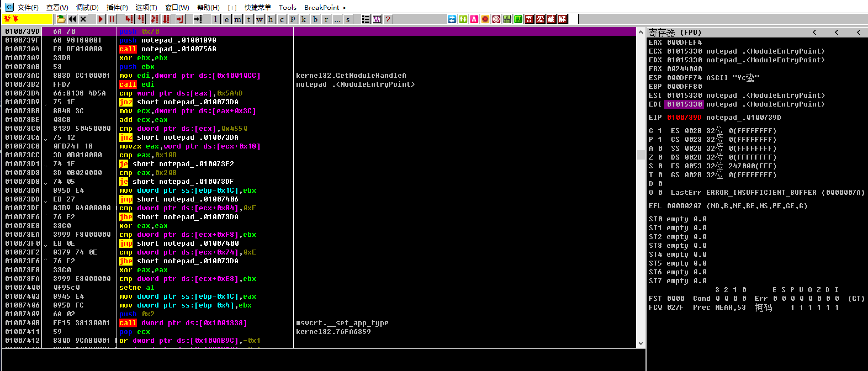Select the D flag value in registers

click(660, 184)
